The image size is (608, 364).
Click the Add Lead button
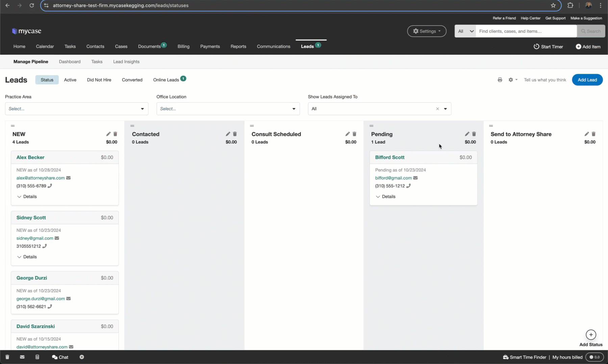coord(587,80)
